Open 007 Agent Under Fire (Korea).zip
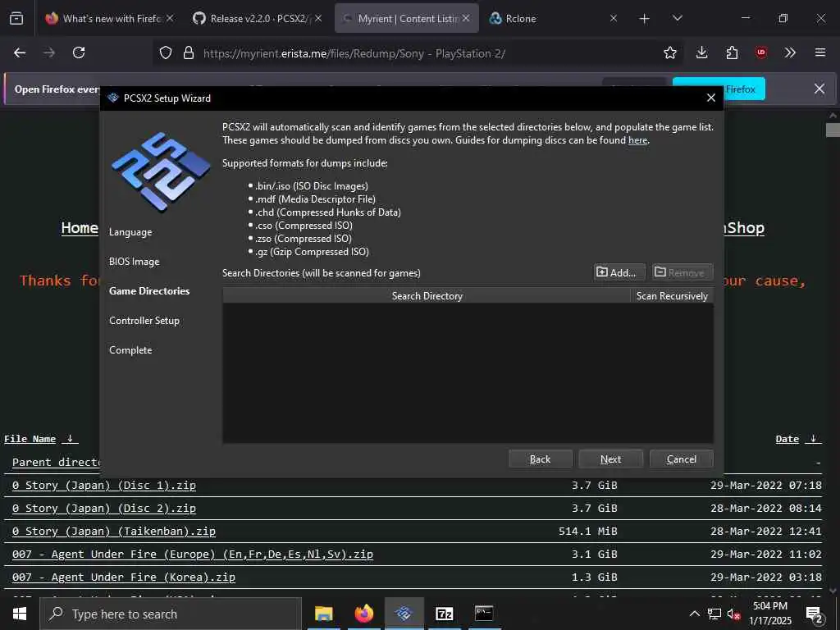The width and height of the screenshot is (840, 630). click(x=123, y=577)
